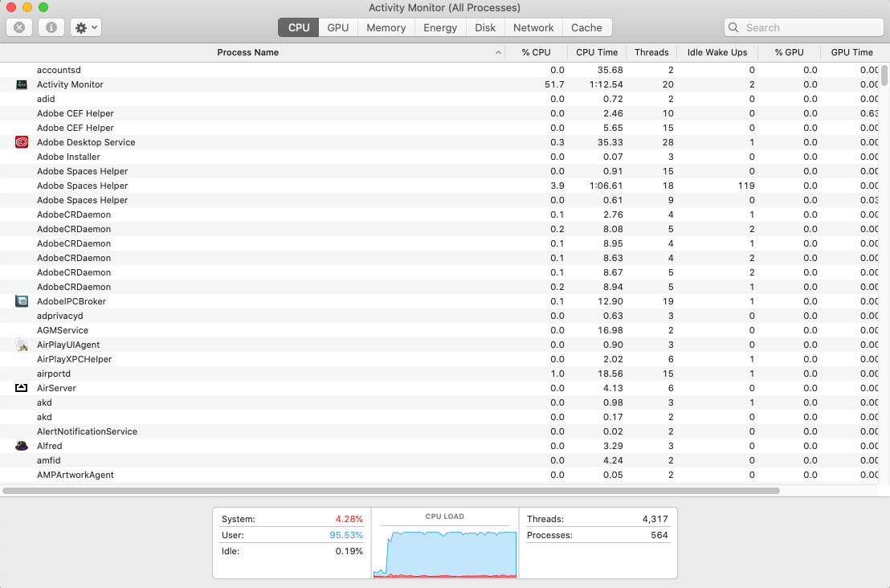This screenshot has height=588, width=890.
Task: Select the adprivacyd process
Action: pyautogui.click(x=440, y=316)
